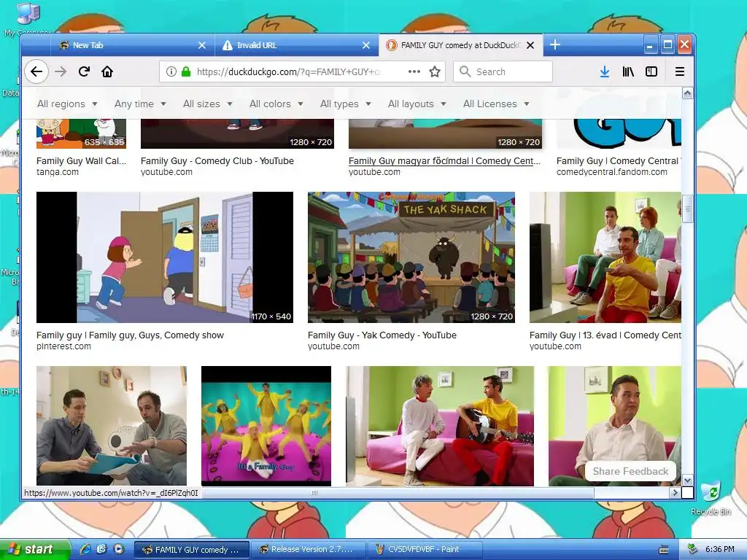Click the Recycle Bin desktop icon

pyautogui.click(x=711, y=497)
